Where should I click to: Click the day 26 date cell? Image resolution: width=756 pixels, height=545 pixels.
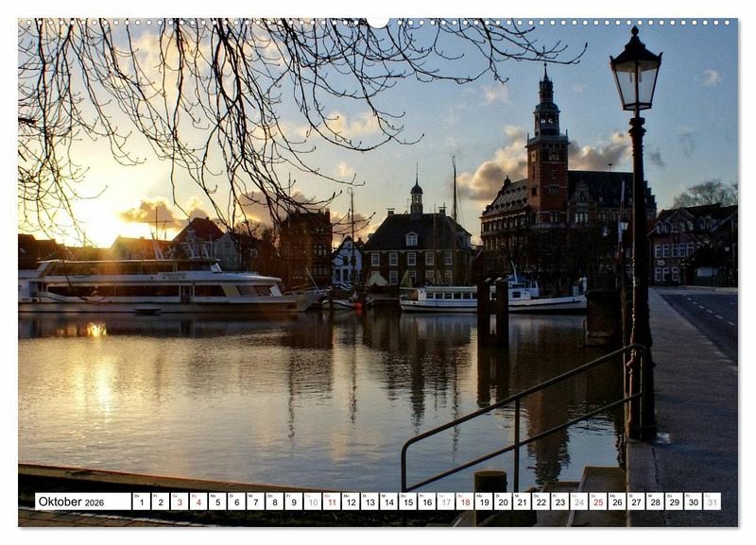pyautogui.click(x=618, y=502)
